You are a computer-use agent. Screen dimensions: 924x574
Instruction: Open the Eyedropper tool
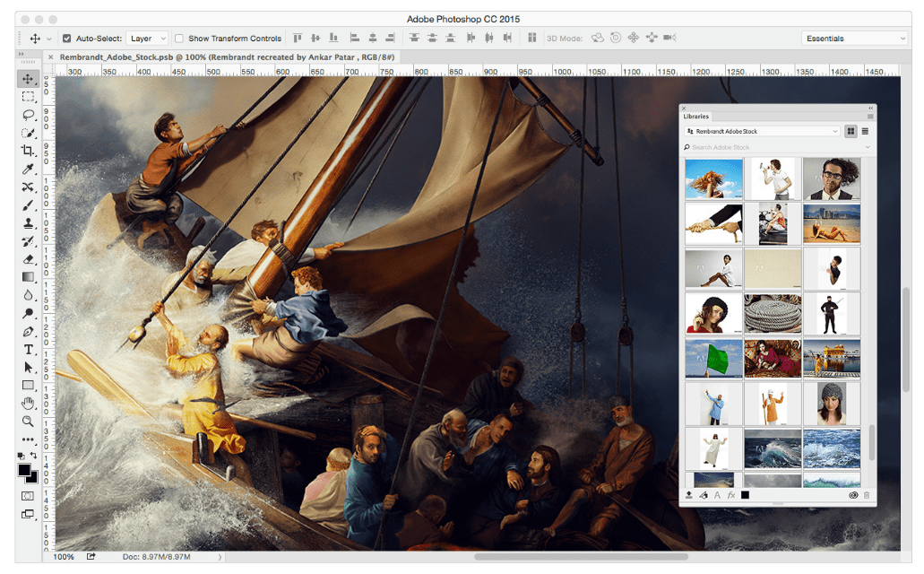[30, 169]
